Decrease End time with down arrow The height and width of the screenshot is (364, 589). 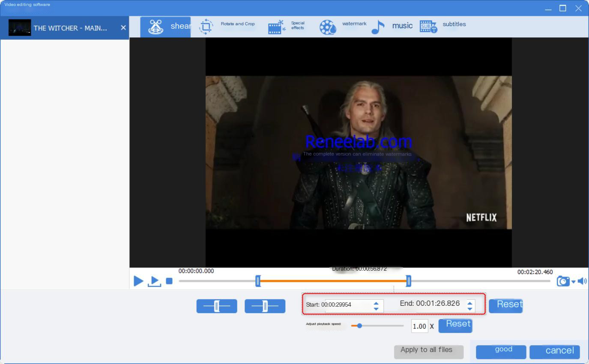click(470, 309)
